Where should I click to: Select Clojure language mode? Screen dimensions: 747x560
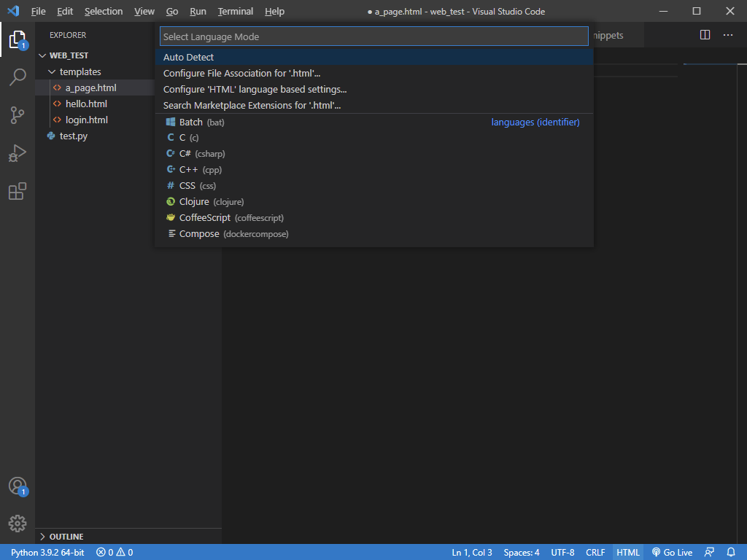pyautogui.click(x=374, y=202)
